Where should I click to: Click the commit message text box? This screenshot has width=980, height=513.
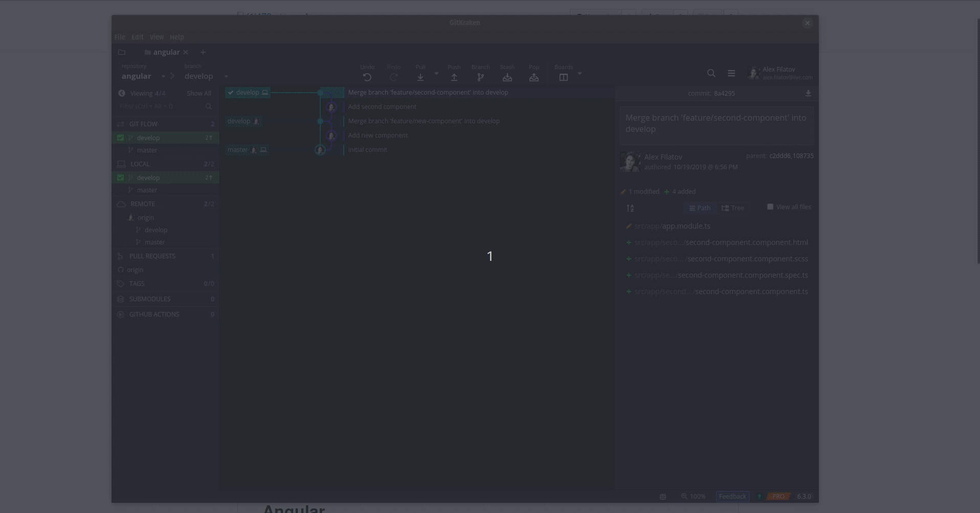pyautogui.click(x=716, y=125)
